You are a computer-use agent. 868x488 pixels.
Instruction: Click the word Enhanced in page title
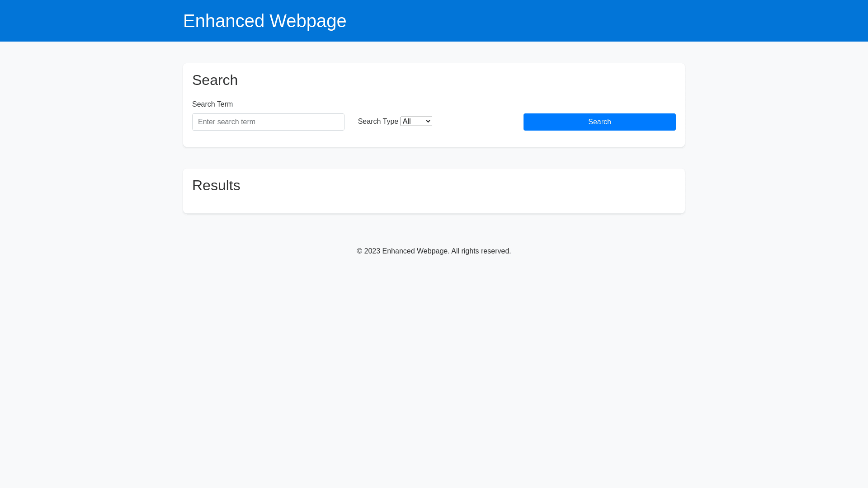pos(224,21)
